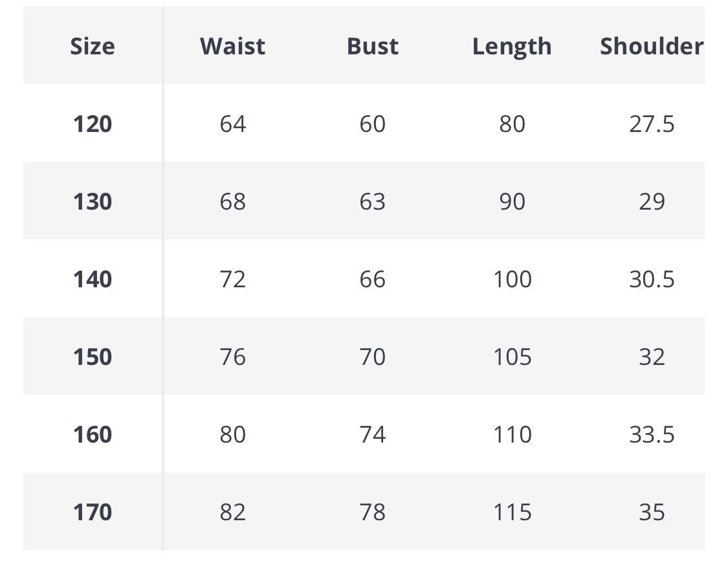This screenshot has height=561, width=728.
Task: Click the Bust column header
Action: pos(372,47)
